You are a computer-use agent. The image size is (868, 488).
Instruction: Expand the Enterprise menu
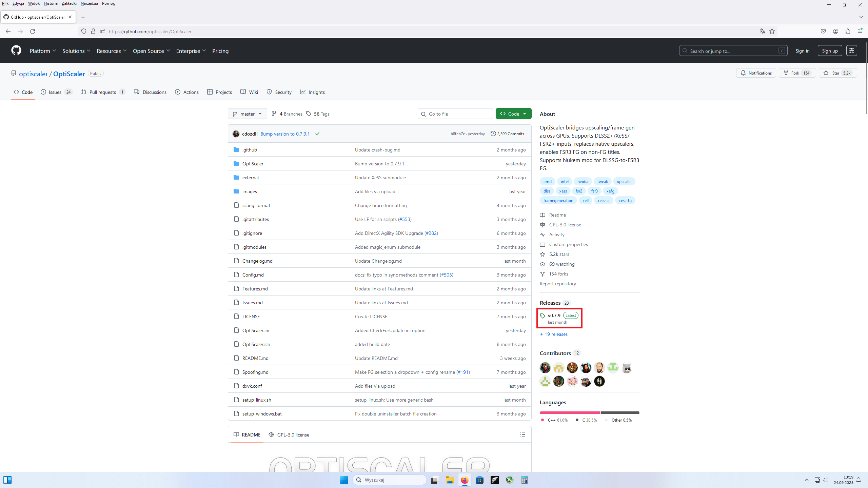[191, 51]
